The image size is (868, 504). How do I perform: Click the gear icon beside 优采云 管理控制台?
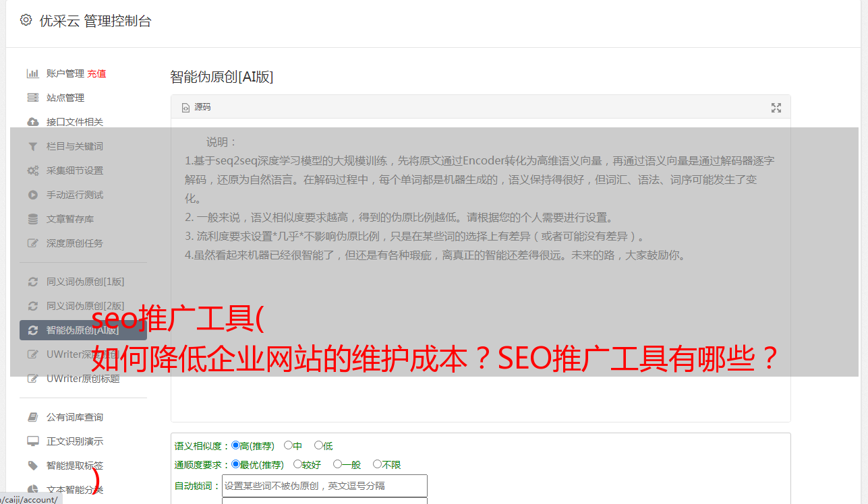[26, 20]
